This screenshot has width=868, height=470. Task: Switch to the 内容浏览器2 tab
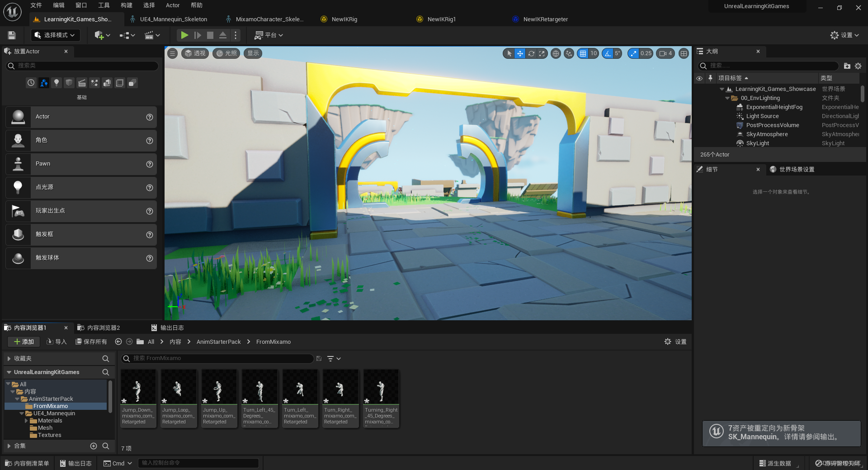point(103,328)
